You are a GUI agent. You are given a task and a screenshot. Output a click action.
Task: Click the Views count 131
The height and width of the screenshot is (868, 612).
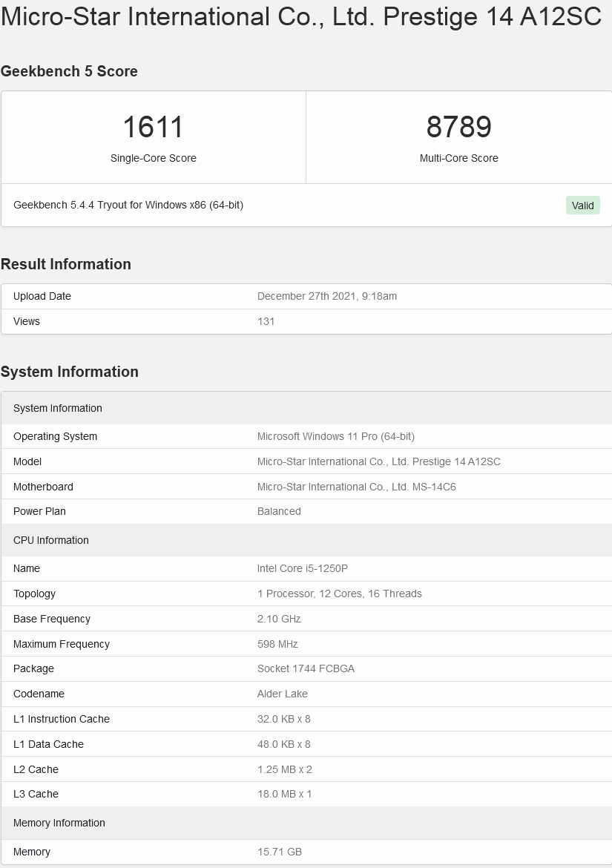tap(266, 321)
